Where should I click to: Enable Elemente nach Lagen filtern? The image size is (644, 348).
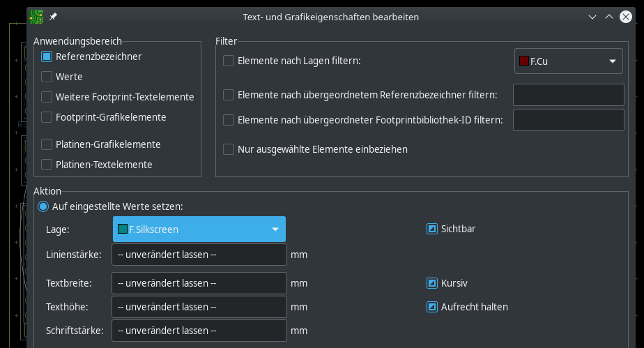[229, 61]
